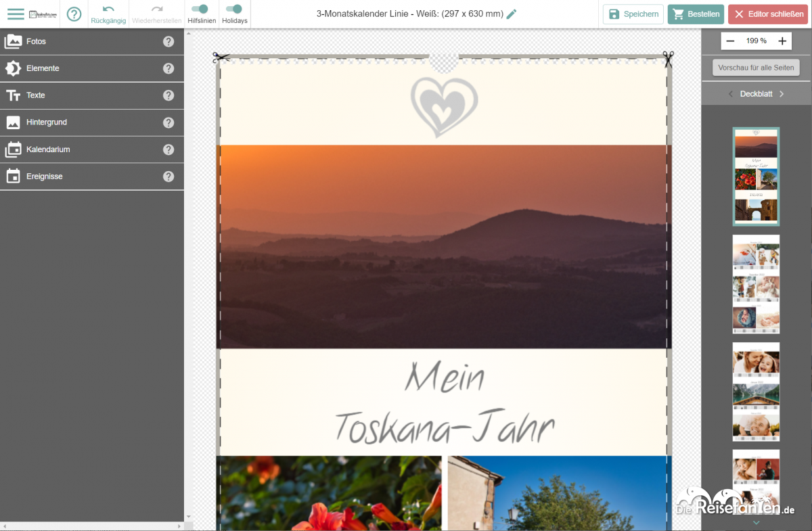Zoom out with the minus button
This screenshot has width=812, height=531.
tap(730, 41)
